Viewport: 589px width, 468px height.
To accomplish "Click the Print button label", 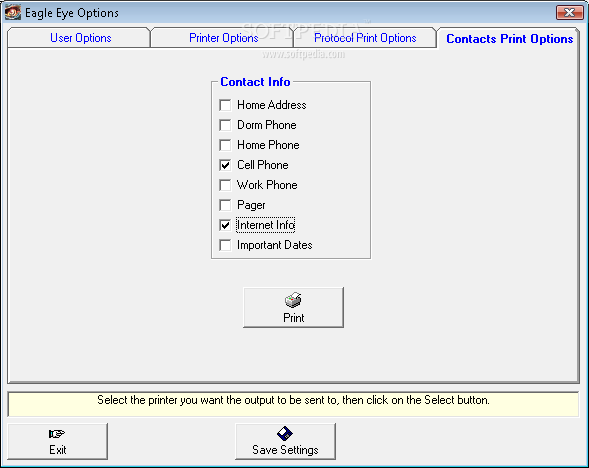I will (293, 318).
